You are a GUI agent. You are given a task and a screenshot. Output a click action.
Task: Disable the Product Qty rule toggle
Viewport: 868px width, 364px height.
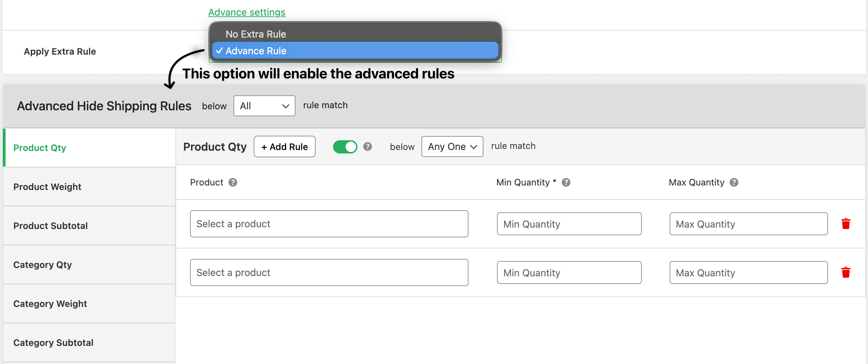[x=346, y=147]
